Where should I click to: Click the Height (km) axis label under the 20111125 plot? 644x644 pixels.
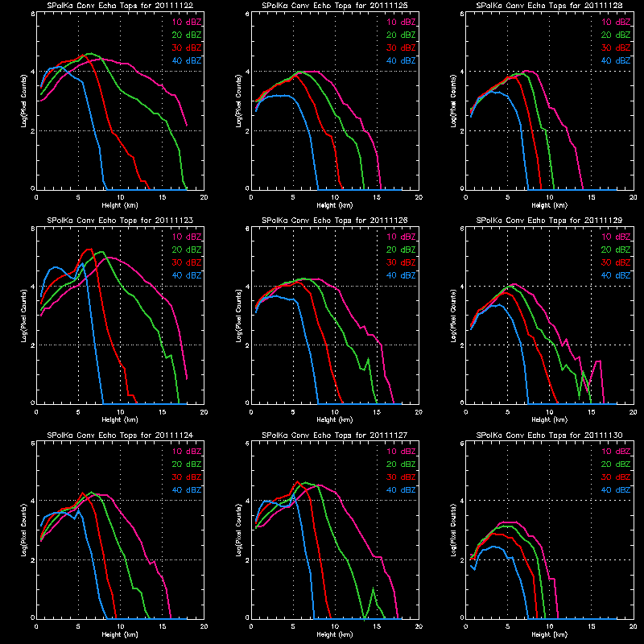point(335,205)
